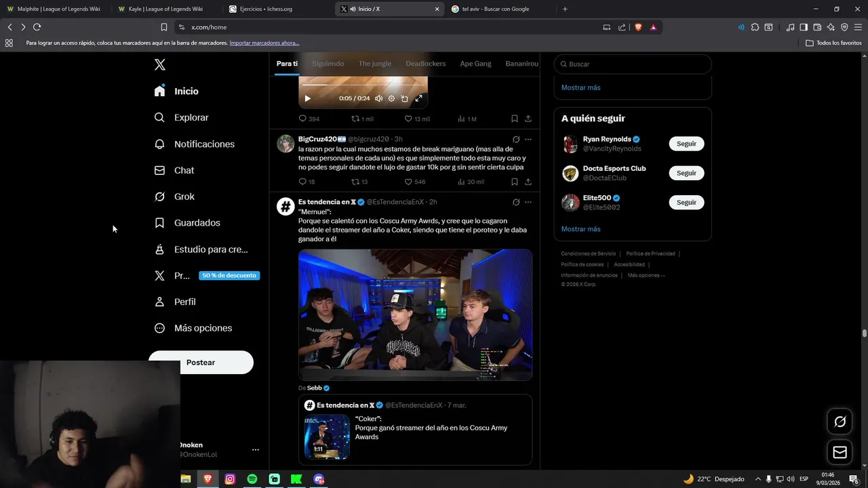The image size is (868, 488).
Task: Open Más opciones in the sidebar
Action: 193,328
